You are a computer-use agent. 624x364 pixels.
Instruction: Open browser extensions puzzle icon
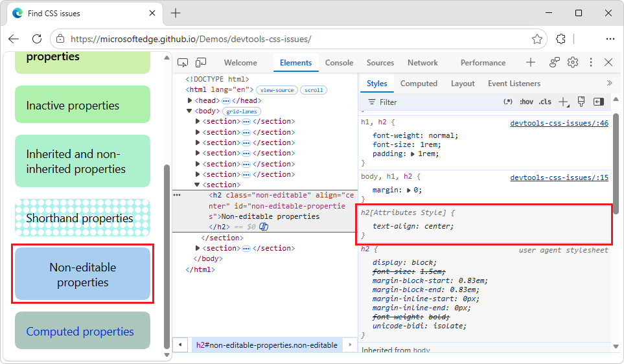[x=560, y=39]
